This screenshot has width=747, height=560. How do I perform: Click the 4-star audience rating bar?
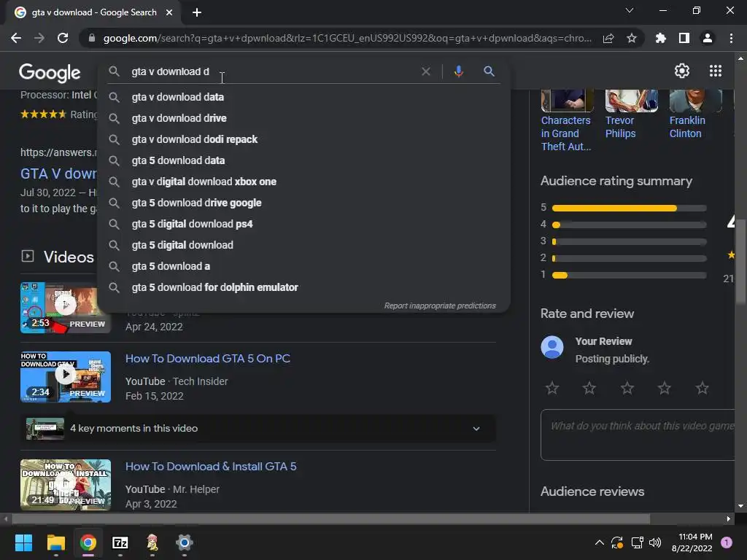click(x=629, y=225)
